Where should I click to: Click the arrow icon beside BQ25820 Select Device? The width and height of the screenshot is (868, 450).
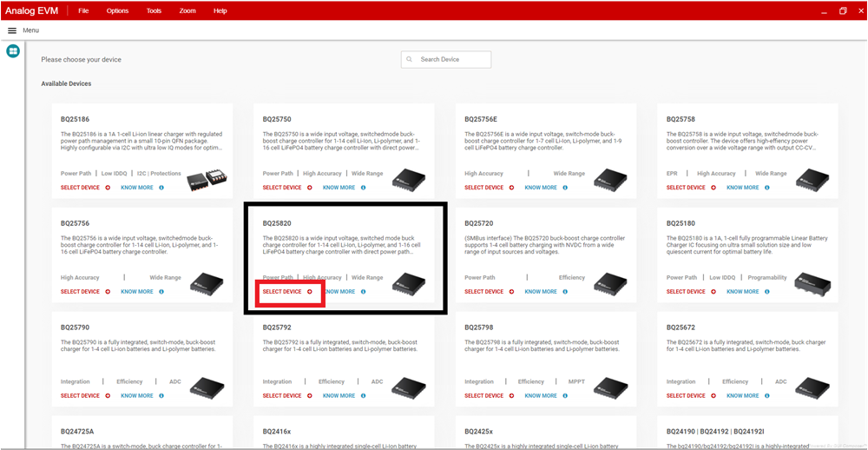click(x=310, y=292)
